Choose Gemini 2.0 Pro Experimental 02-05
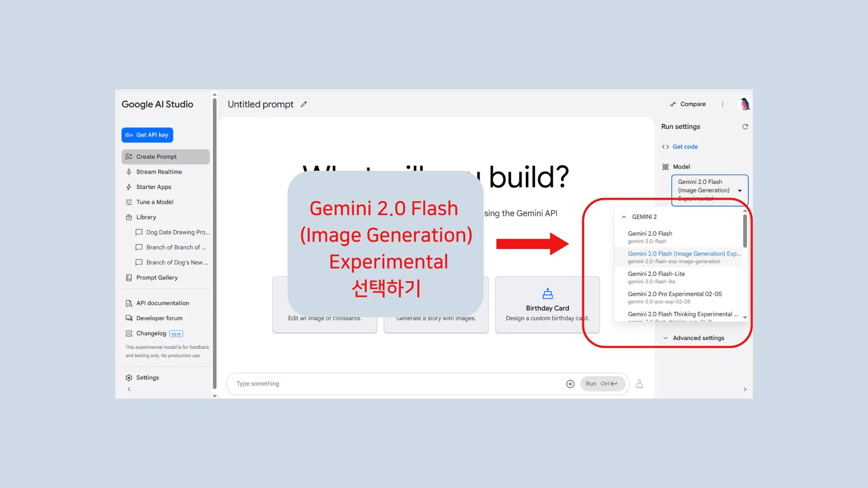The width and height of the screenshot is (868, 488). pos(675,294)
